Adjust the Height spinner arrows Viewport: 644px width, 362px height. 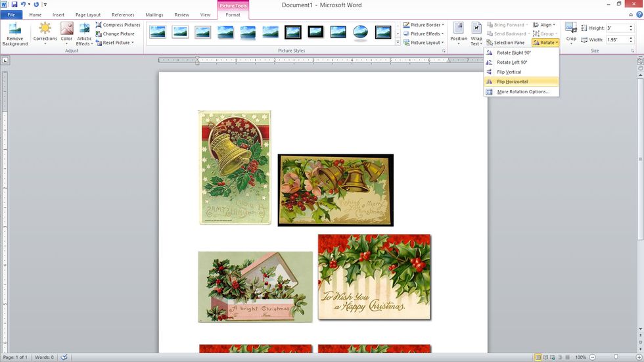631,28
